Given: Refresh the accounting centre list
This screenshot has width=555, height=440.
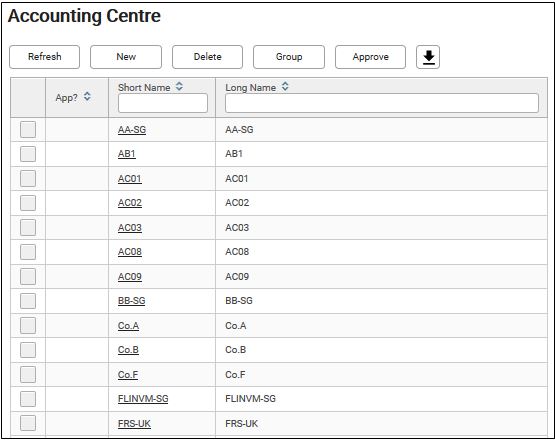Looking at the screenshot, I should [45, 57].
